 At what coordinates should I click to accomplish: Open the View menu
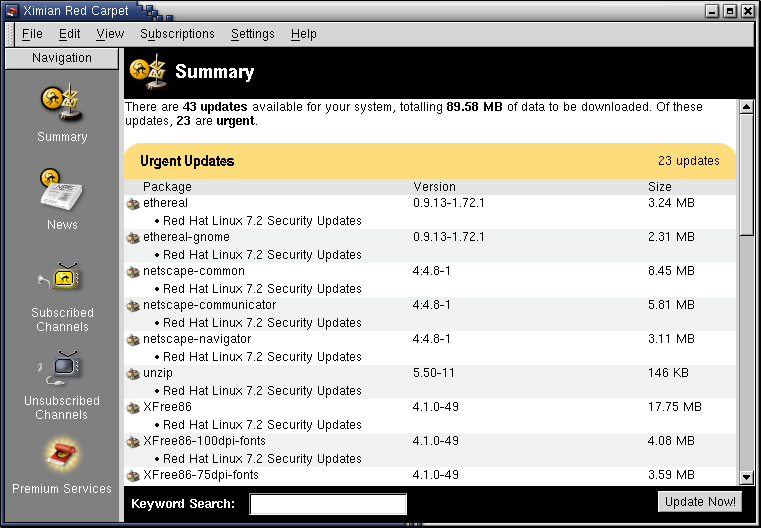(110, 34)
